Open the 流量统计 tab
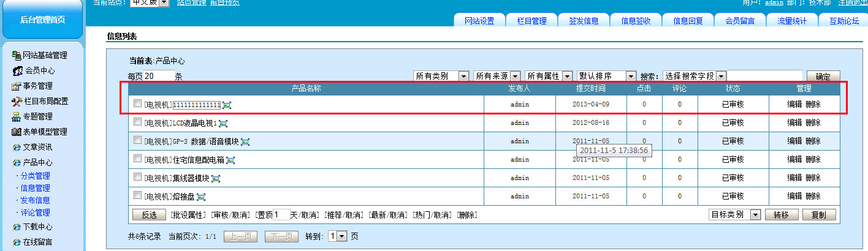This screenshot has height=251, width=868. point(791,21)
